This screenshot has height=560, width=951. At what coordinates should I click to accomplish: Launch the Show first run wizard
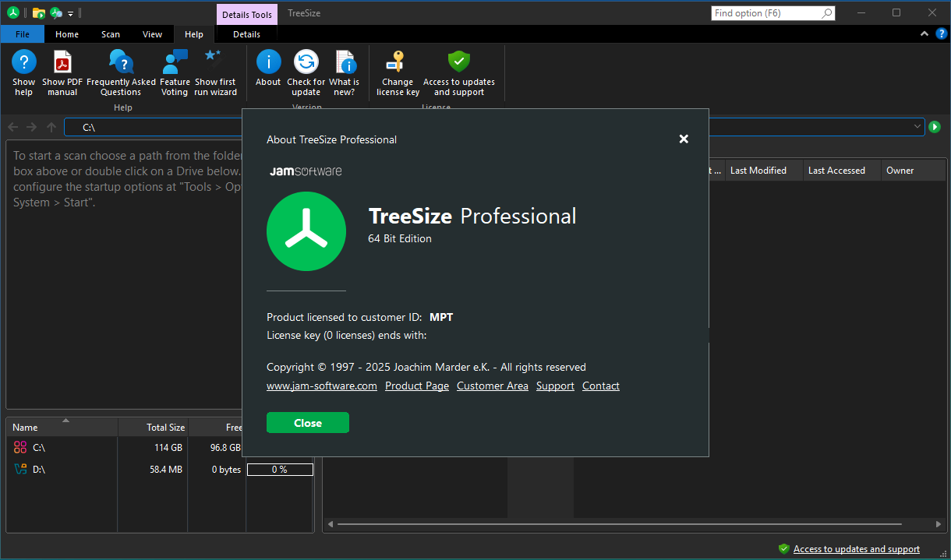(x=215, y=73)
